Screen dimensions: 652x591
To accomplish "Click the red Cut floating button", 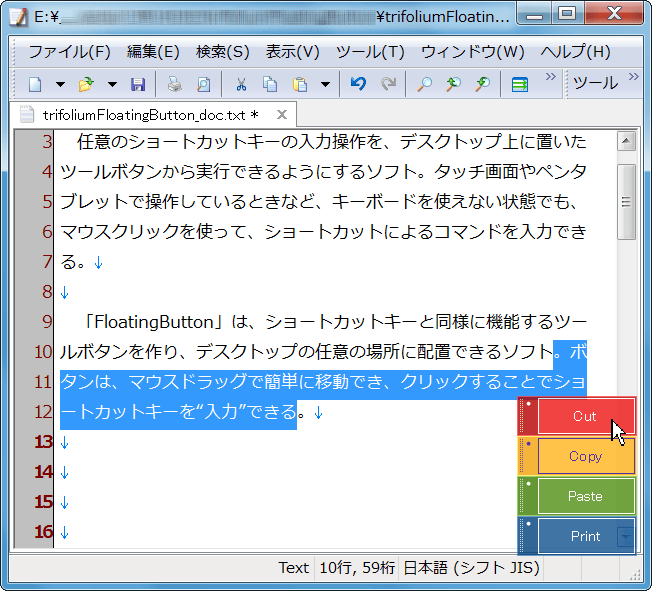I will tap(586, 416).
